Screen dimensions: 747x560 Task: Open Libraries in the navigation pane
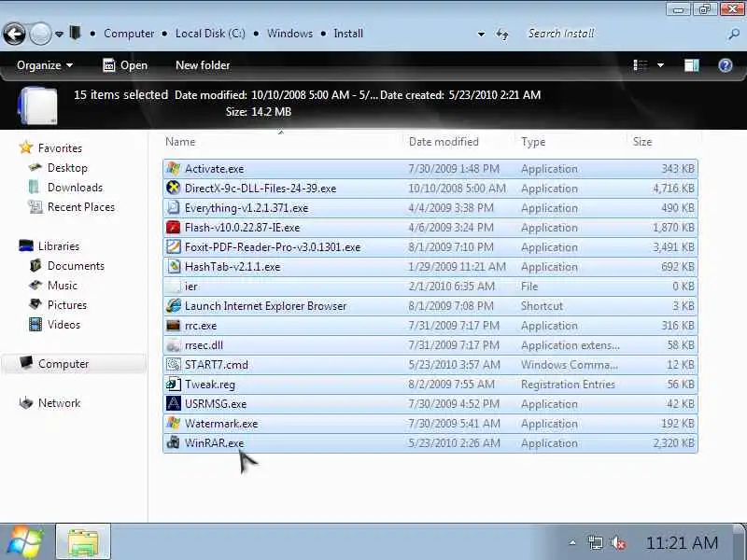click(59, 246)
